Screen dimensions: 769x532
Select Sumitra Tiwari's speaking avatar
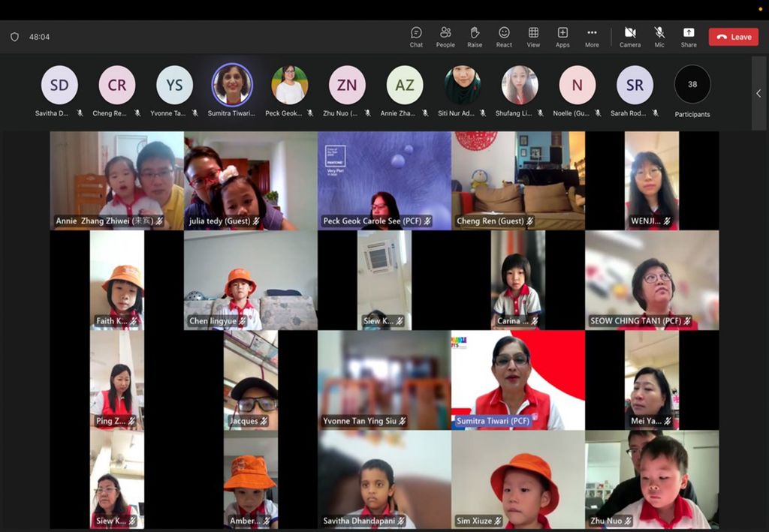coord(232,84)
